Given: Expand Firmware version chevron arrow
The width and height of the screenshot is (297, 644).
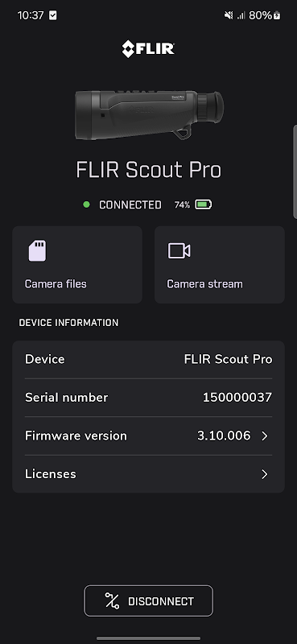Looking at the screenshot, I should (265, 436).
